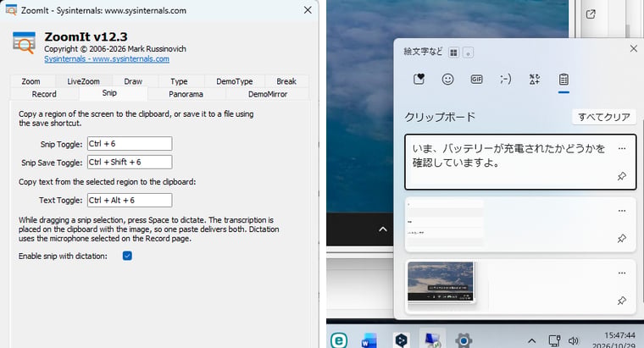Open the emoji smiley face section
This screenshot has height=348, width=644.
[447, 79]
